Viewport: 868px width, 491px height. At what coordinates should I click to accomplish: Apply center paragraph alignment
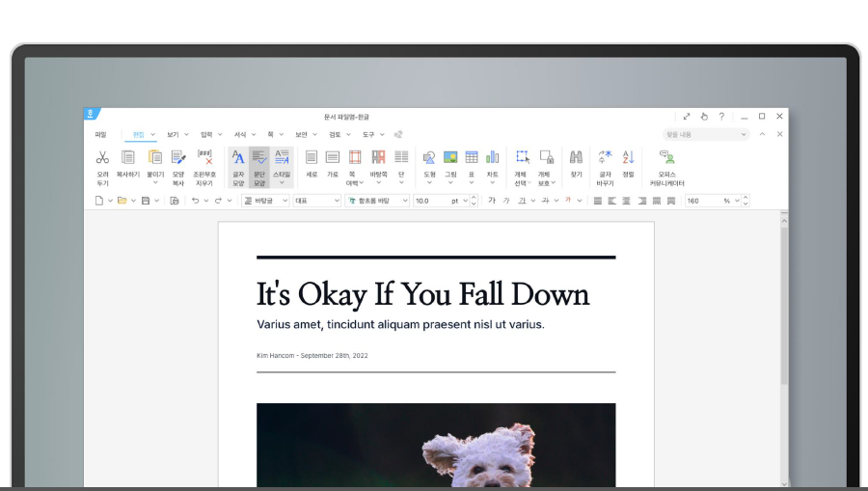point(627,201)
